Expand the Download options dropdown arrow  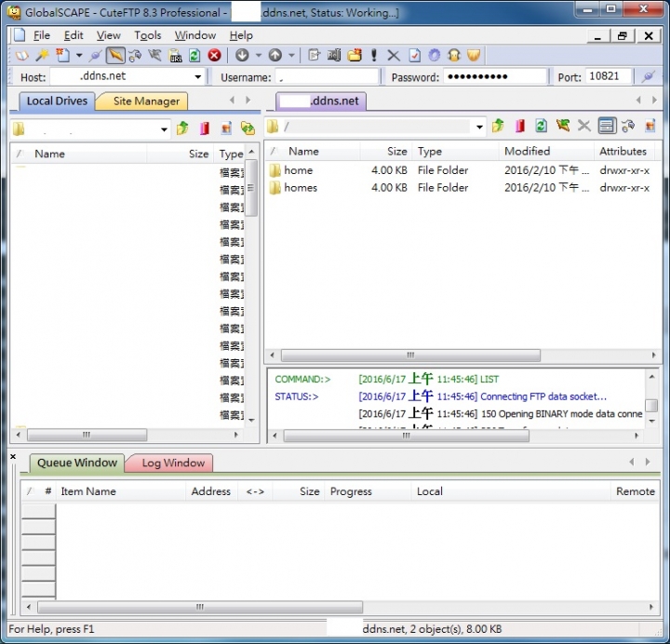click(259, 56)
